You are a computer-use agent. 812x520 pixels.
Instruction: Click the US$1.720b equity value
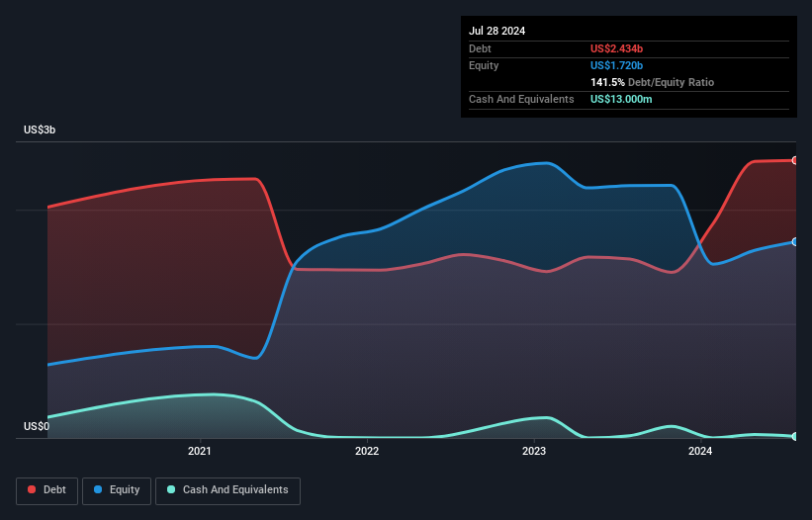(617, 65)
